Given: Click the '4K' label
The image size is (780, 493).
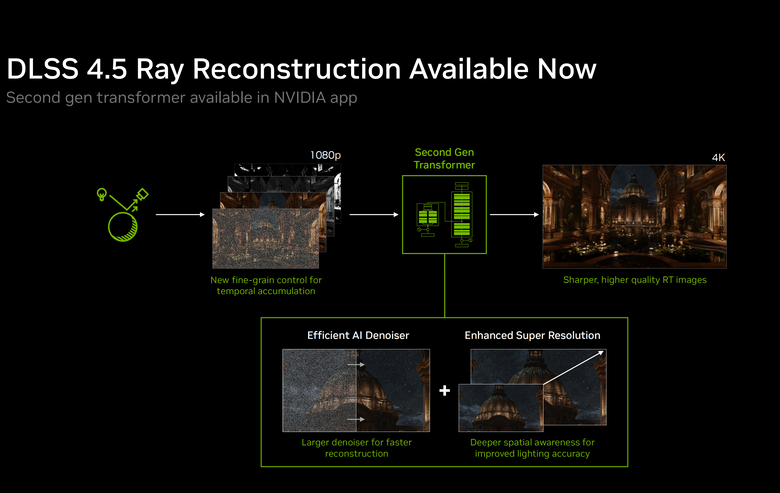Looking at the screenshot, I should point(718,158).
